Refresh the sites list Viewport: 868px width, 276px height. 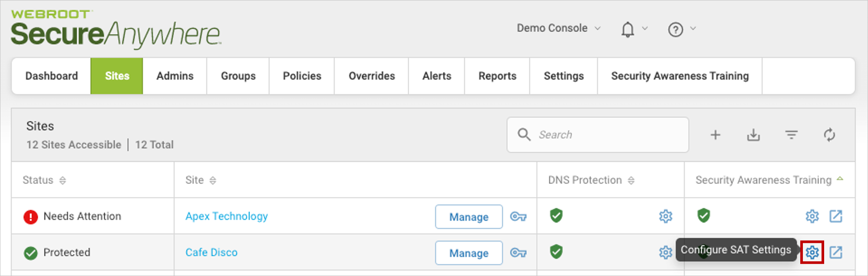829,135
